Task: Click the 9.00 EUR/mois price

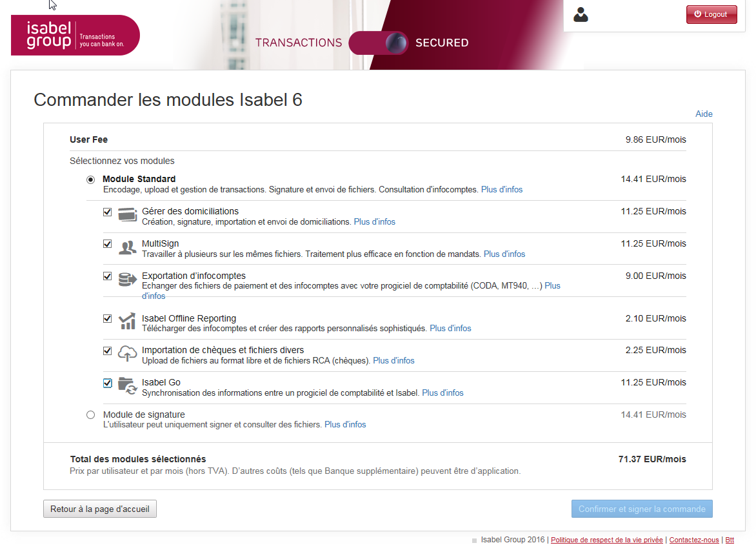Action: pos(656,276)
